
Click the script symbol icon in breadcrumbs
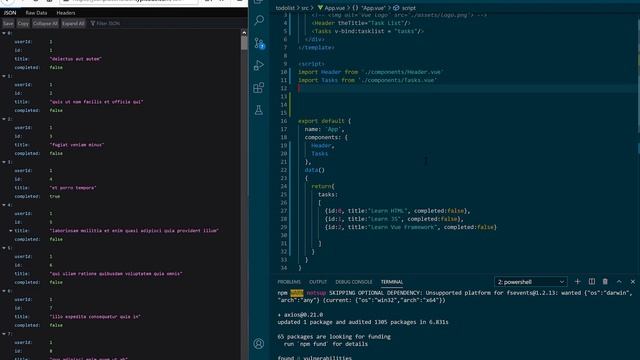tap(396, 8)
